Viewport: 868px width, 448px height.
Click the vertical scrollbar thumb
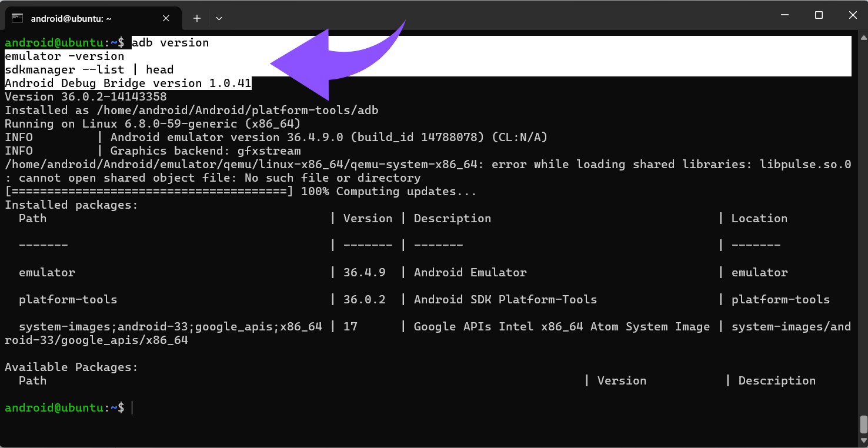863,423
